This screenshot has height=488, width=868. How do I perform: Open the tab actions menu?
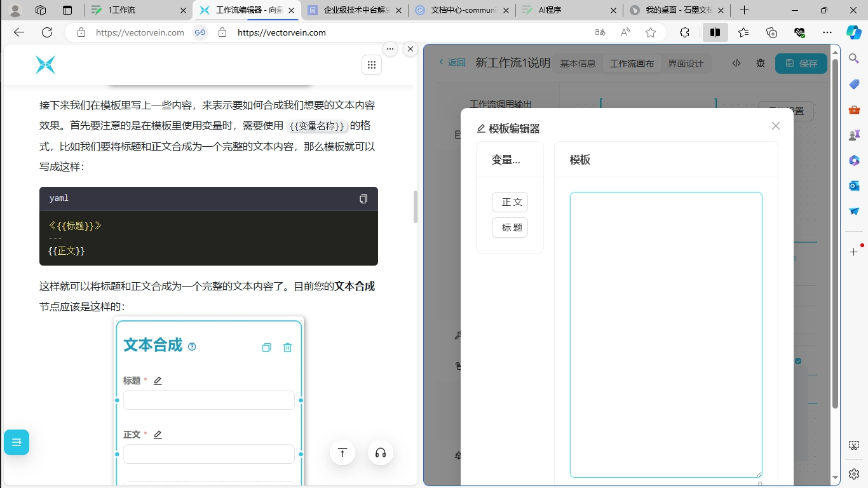pos(67,10)
